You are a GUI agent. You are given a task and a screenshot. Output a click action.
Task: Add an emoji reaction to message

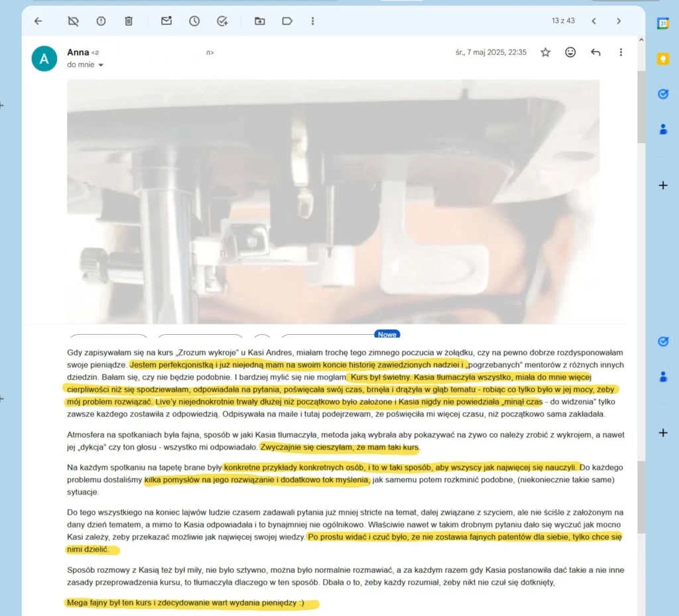point(570,52)
